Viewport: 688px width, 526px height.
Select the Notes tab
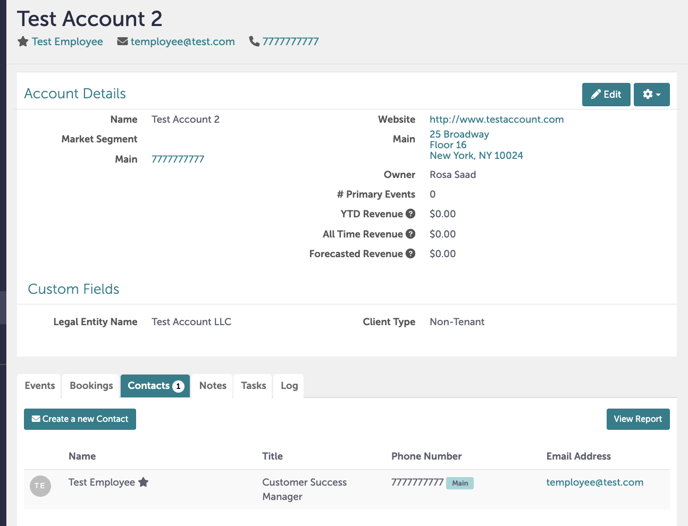click(x=213, y=386)
